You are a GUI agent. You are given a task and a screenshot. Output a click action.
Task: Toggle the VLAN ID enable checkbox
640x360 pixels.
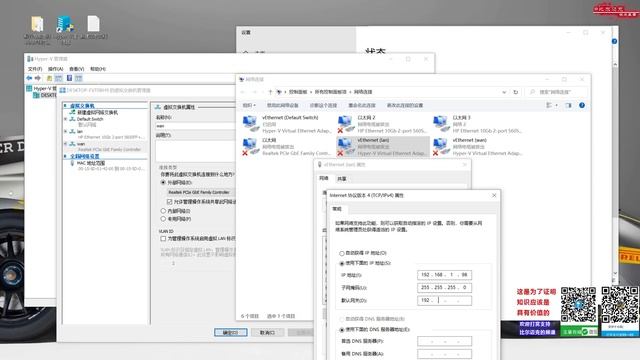(x=163, y=238)
